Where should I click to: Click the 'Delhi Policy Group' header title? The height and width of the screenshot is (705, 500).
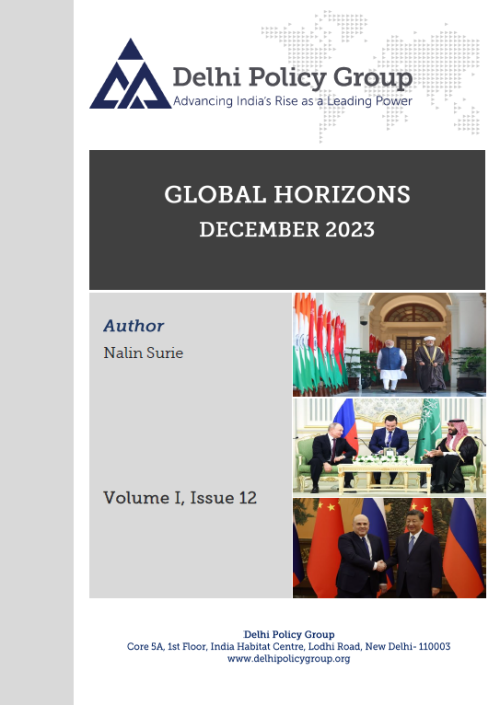tap(293, 77)
